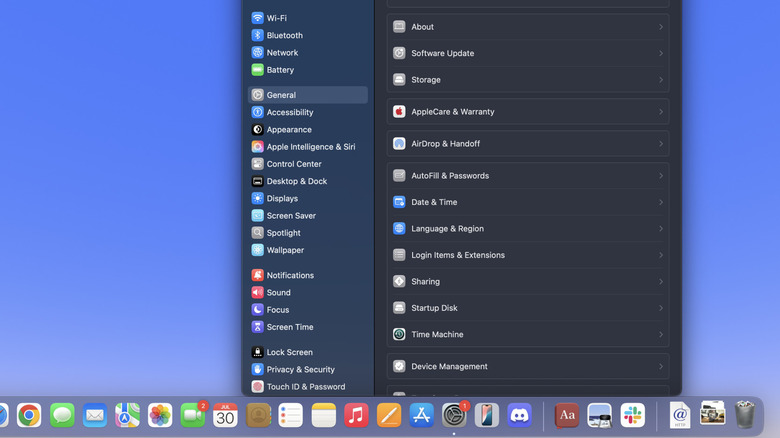Expand Time Machine via its chevron
The height and width of the screenshot is (438, 780).
661,334
